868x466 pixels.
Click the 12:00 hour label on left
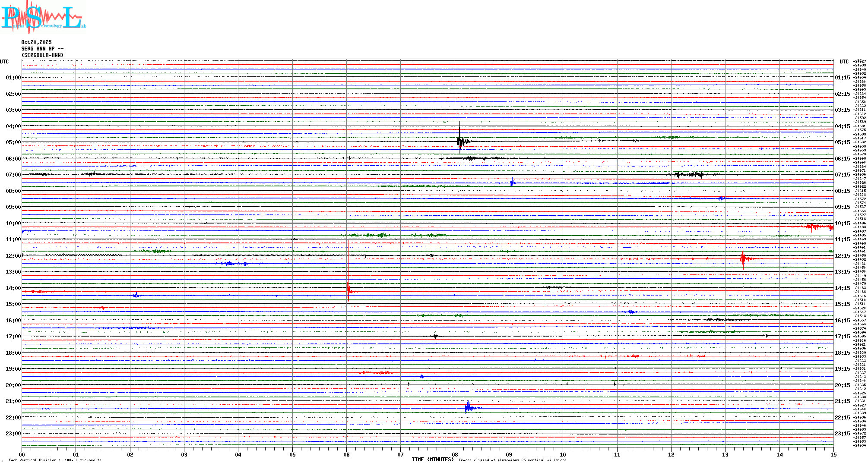tap(13, 256)
